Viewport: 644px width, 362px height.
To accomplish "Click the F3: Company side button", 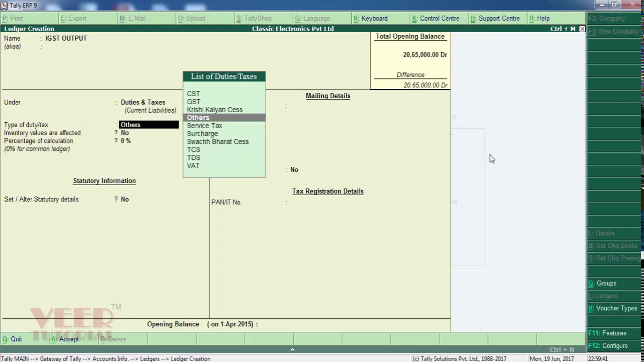I will (614, 19).
